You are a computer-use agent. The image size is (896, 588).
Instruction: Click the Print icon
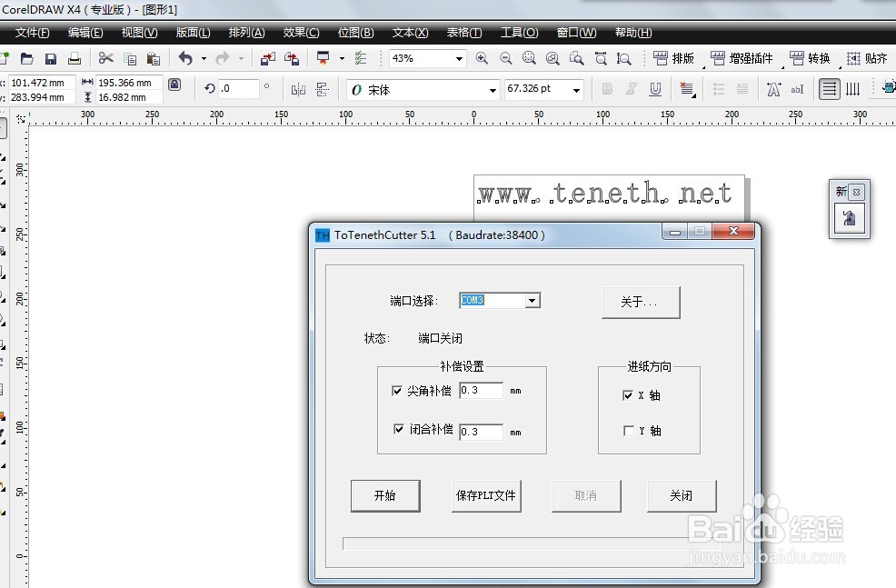(x=74, y=58)
